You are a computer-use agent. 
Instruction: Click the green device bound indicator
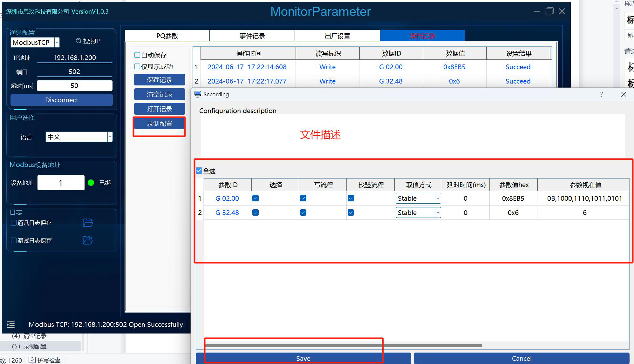click(x=91, y=183)
